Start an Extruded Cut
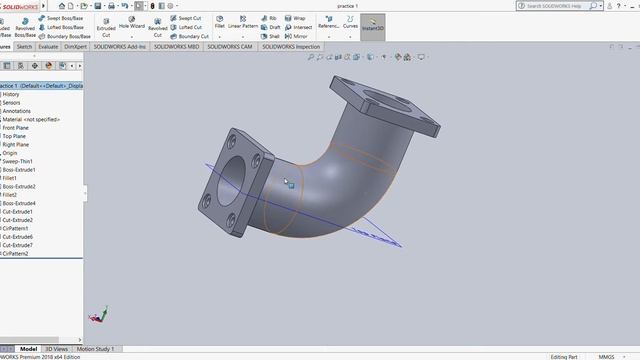The image size is (640, 360). click(x=106, y=27)
